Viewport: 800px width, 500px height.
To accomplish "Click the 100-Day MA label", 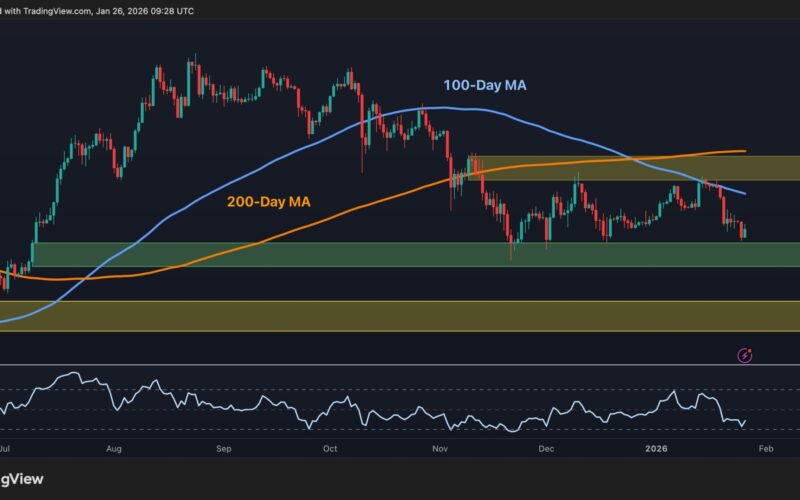I will tap(486, 87).
